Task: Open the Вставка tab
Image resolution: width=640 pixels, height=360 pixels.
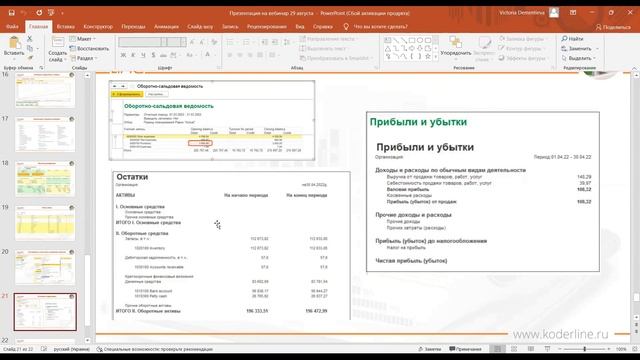Action: point(66,27)
